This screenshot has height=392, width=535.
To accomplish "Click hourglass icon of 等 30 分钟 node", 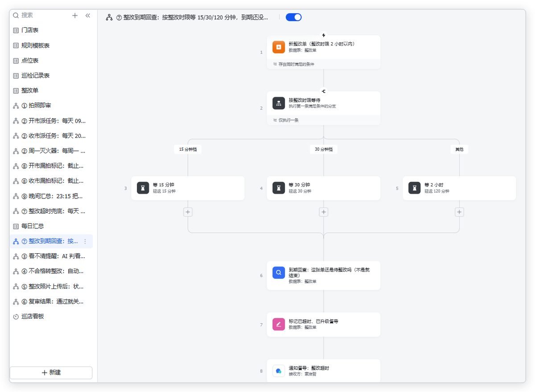I will [x=279, y=188].
